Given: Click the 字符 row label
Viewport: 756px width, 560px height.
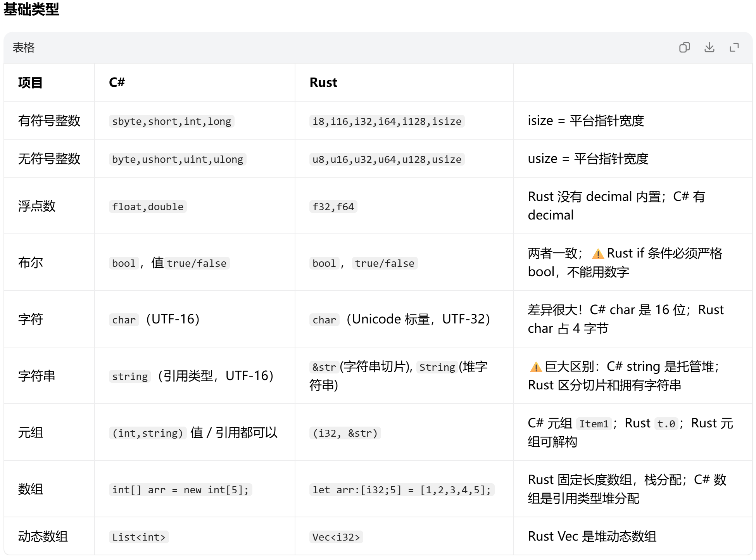Looking at the screenshot, I should (30, 319).
